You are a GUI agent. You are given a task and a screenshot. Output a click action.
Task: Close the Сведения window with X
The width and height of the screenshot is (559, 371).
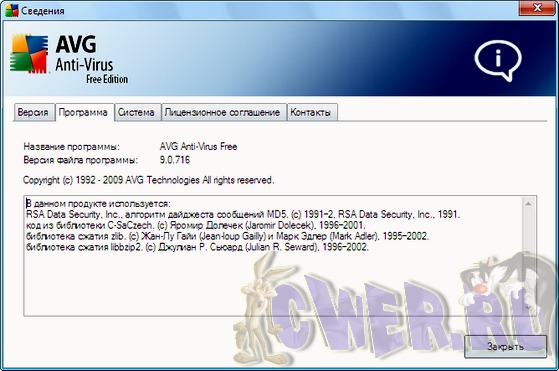(537, 7)
